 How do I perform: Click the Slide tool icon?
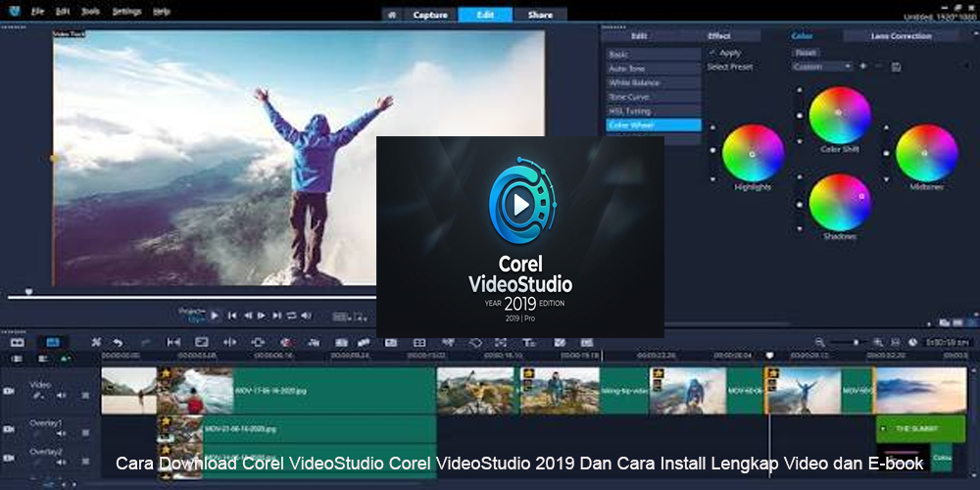click(258, 342)
